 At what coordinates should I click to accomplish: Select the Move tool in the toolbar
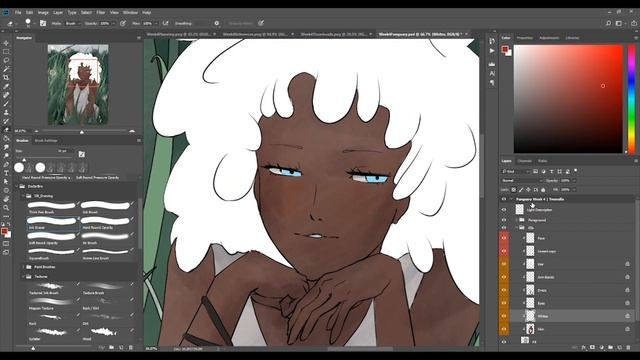click(x=6, y=43)
